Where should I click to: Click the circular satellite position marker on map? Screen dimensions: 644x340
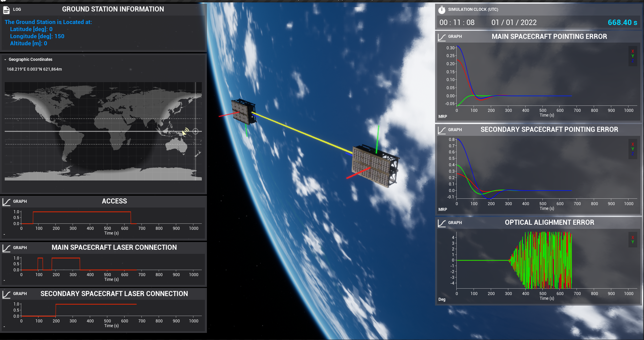pos(195,131)
